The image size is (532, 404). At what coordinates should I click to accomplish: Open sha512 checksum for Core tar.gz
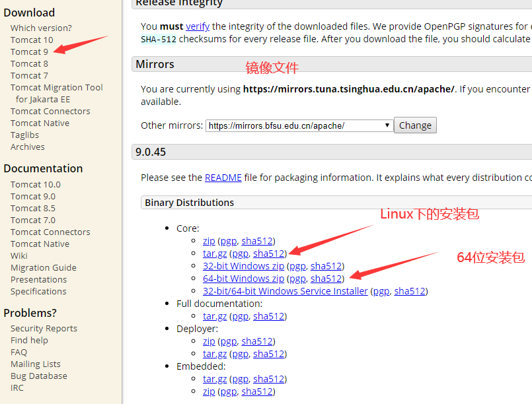(269, 253)
